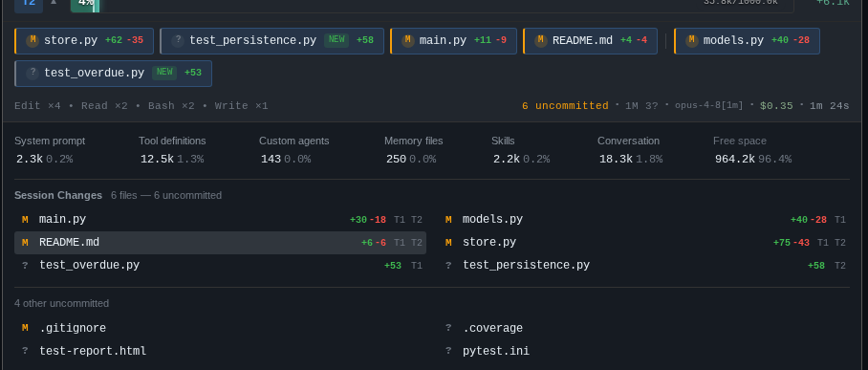
Task: Click the M marker beside README.md in Session Changes
Action: click(x=25, y=243)
